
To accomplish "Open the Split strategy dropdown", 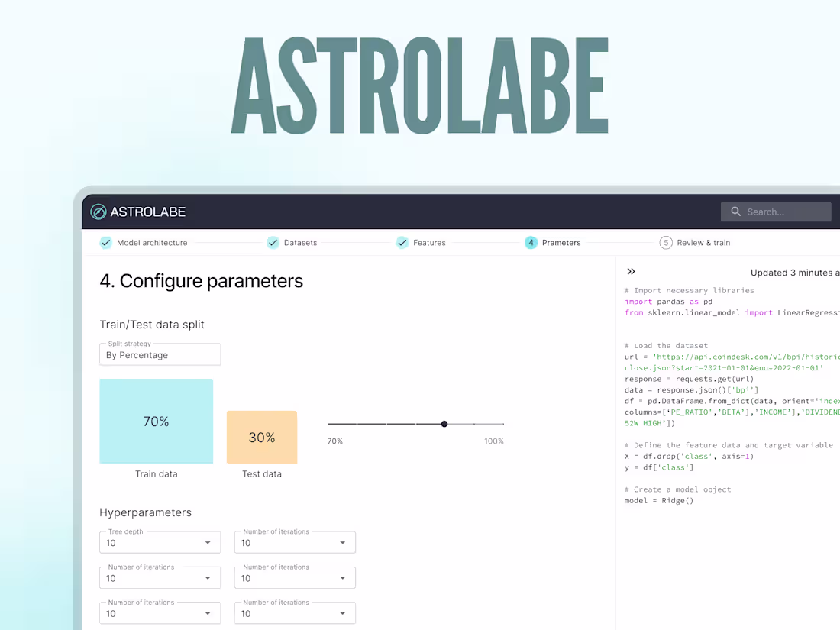I will pos(160,354).
